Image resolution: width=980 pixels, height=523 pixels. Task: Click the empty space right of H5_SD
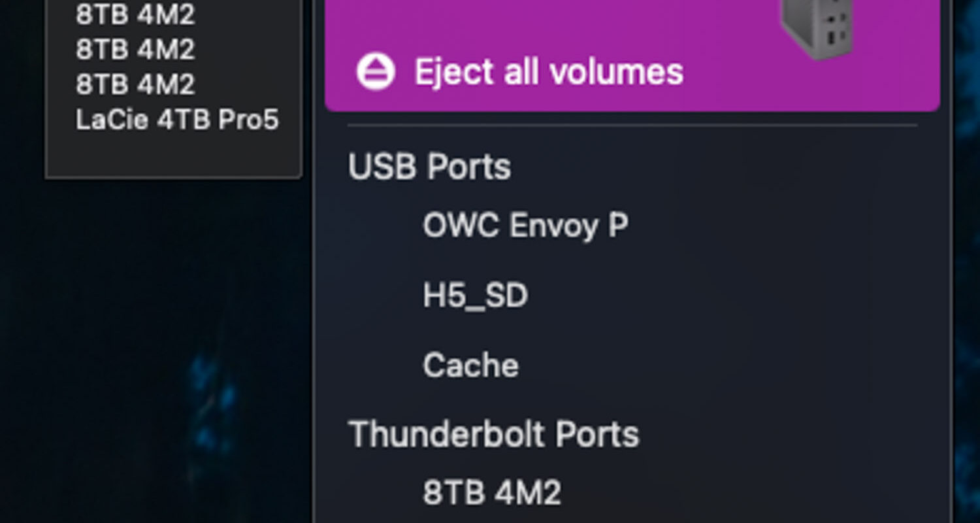719,296
